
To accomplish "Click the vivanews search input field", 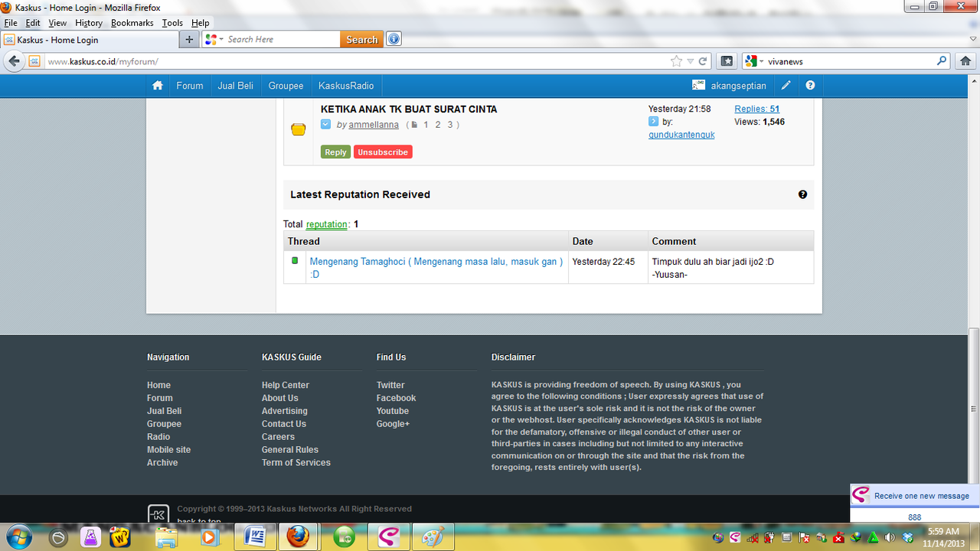I will click(x=850, y=61).
